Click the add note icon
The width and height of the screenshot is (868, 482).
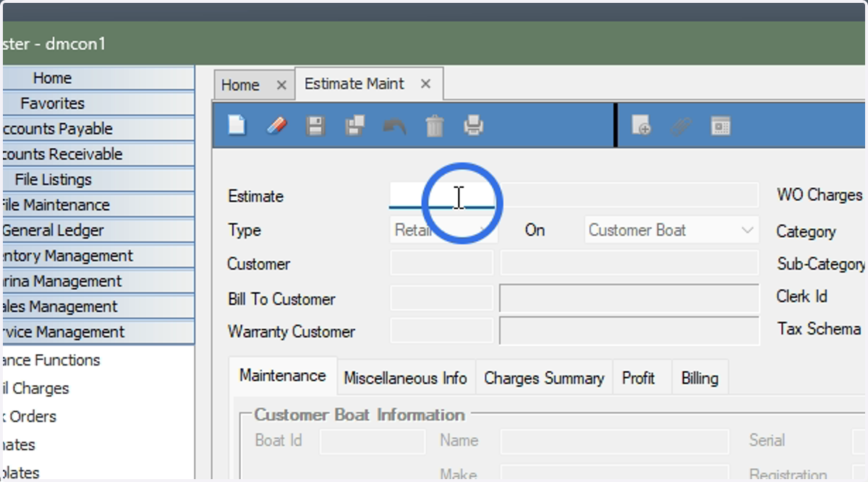tap(641, 126)
